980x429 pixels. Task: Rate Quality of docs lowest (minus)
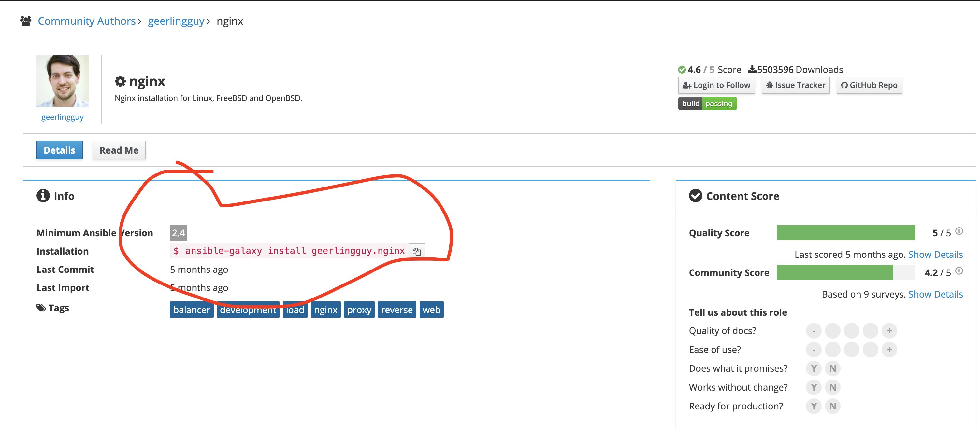click(814, 331)
